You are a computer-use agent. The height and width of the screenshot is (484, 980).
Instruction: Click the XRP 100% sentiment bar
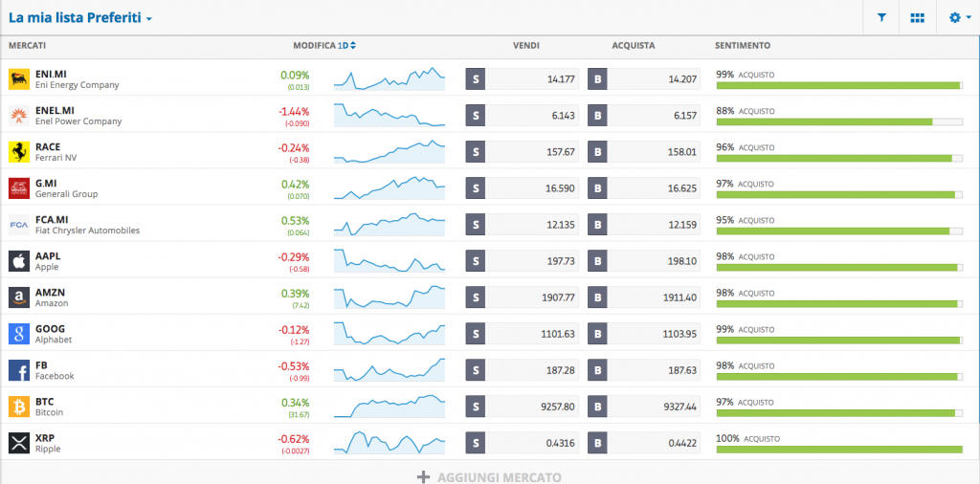point(839,449)
